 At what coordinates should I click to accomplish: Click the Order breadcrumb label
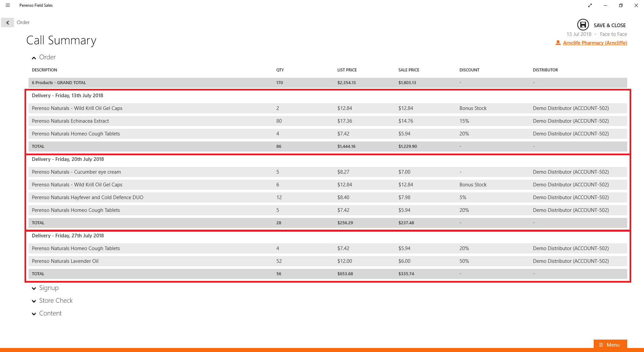(23, 22)
